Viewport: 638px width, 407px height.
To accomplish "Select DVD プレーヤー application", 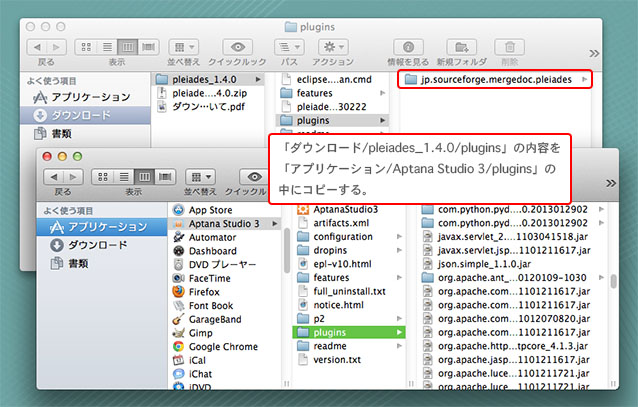I will [x=225, y=265].
